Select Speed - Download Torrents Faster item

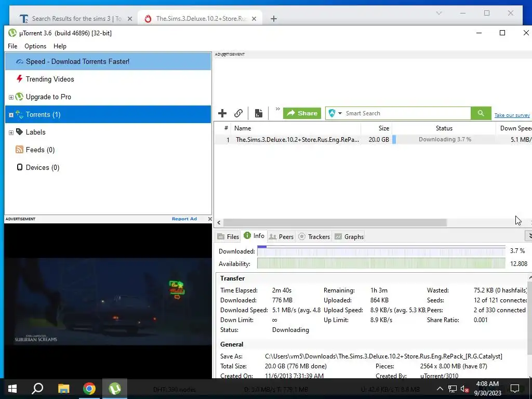point(108,61)
